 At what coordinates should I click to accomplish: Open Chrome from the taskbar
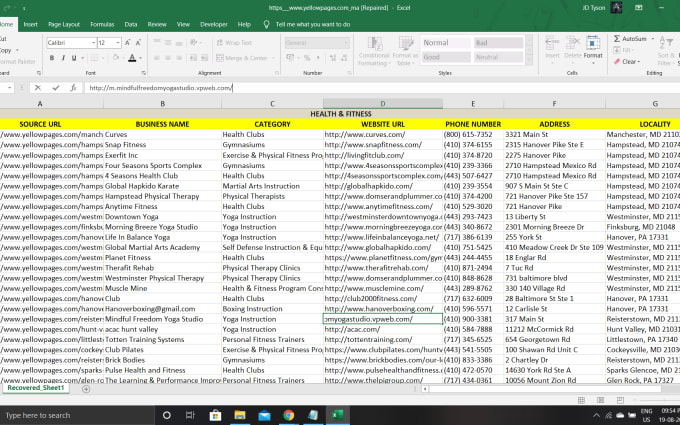click(x=288, y=415)
